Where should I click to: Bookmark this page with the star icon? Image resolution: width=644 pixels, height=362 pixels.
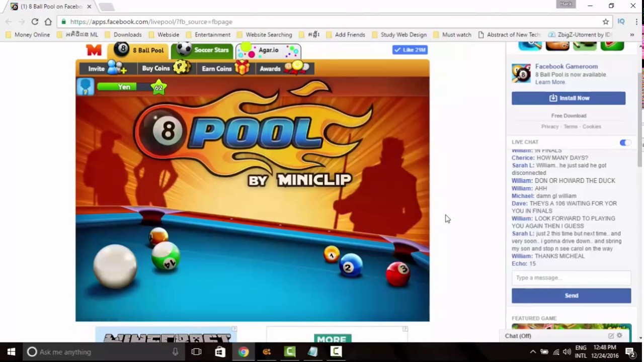[x=606, y=22]
